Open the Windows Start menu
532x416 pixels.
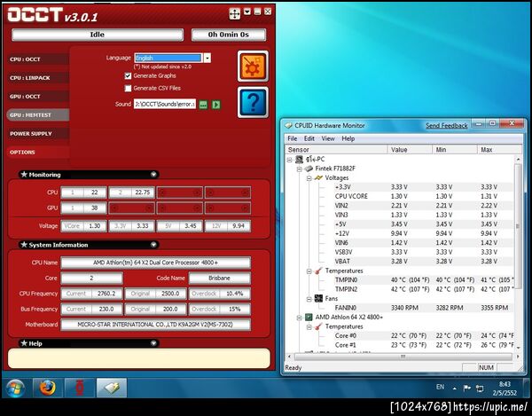point(15,389)
